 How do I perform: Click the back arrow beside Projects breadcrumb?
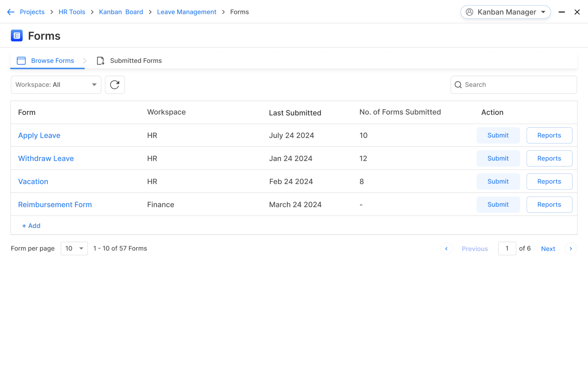10,12
